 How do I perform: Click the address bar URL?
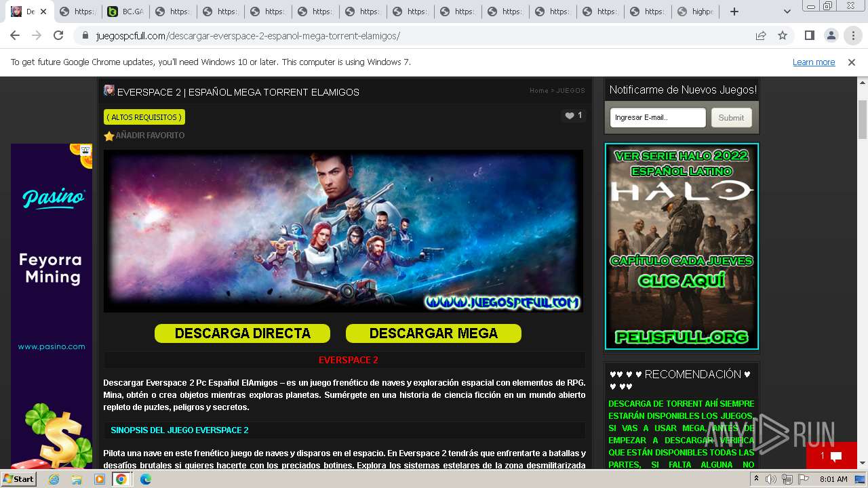click(x=248, y=36)
